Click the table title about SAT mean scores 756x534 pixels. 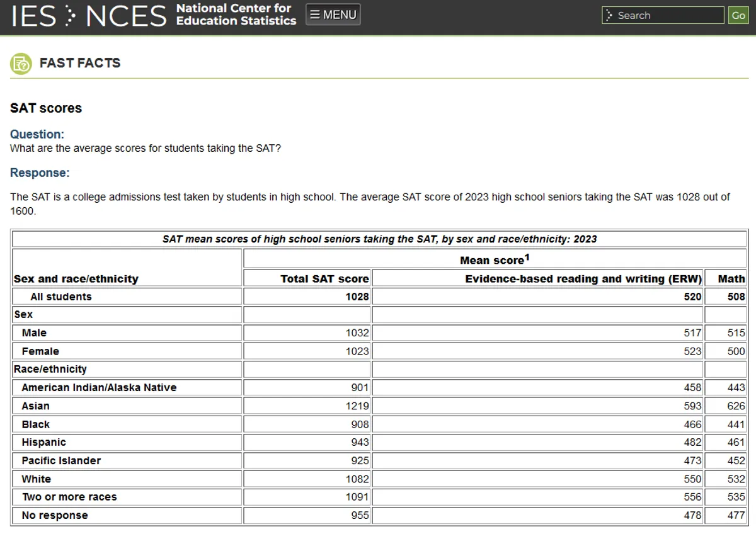tap(379, 239)
